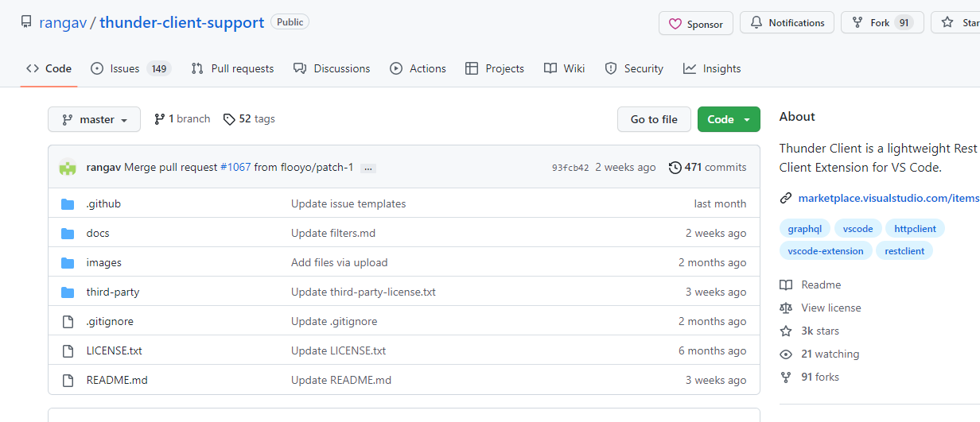Screen dimensions: 980x422
Task: Click the README.md file icon
Action: point(68,381)
